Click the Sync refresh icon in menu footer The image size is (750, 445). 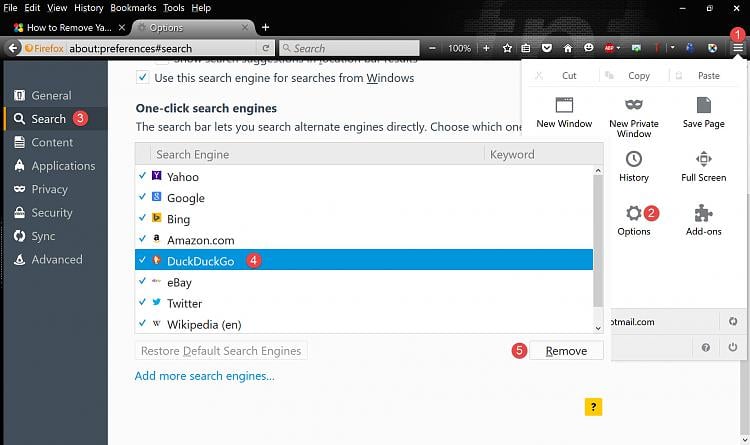[x=733, y=321]
